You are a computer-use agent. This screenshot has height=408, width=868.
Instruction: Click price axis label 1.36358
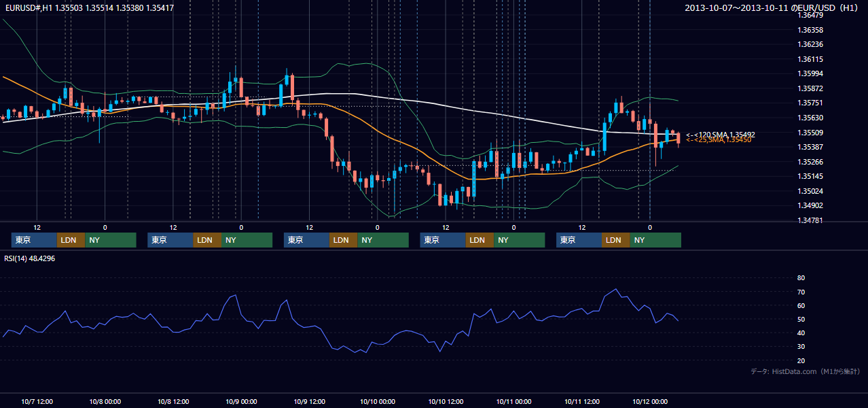pyautogui.click(x=810, y=30)
